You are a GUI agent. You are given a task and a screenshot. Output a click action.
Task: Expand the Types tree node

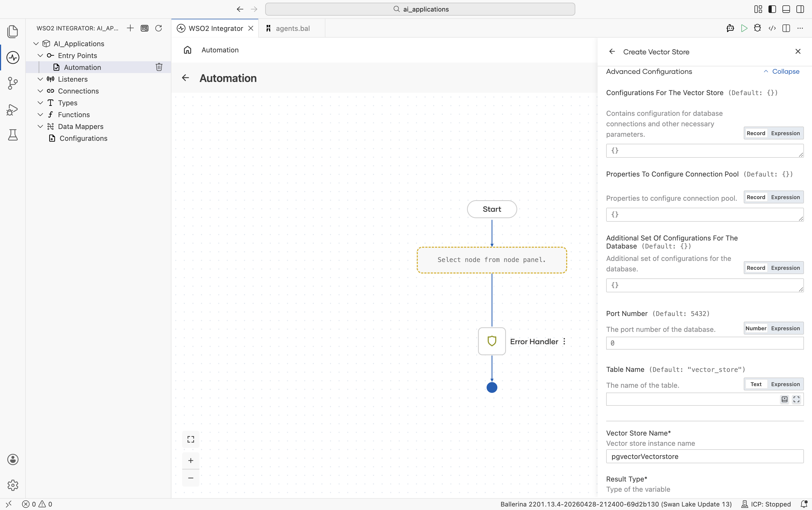(x=40, y=103)
